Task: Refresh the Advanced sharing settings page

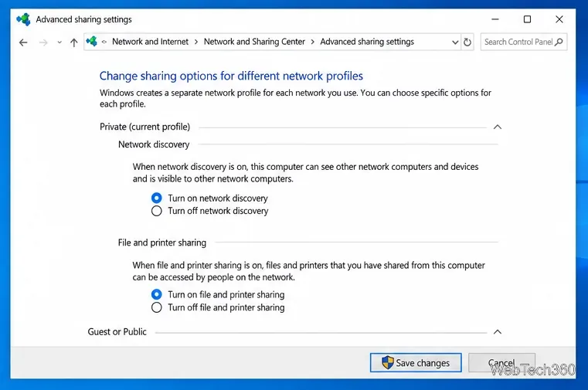Action: coord(467,42)
